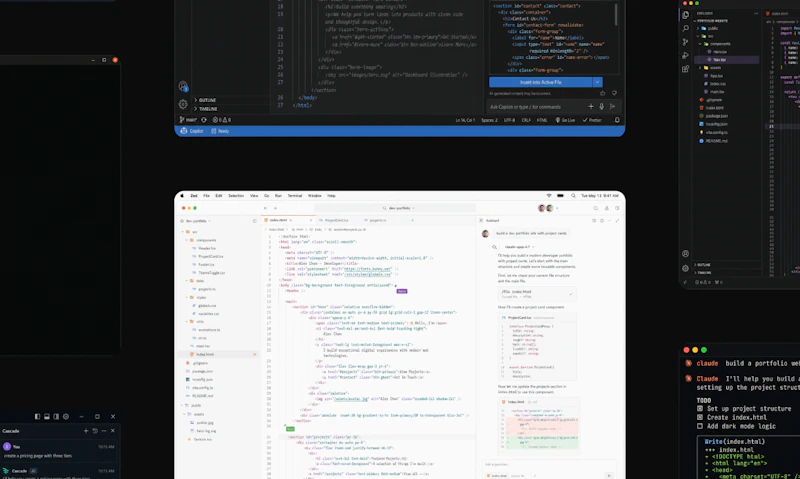Click main branch indicator in top VS Code

coord(188,120)
